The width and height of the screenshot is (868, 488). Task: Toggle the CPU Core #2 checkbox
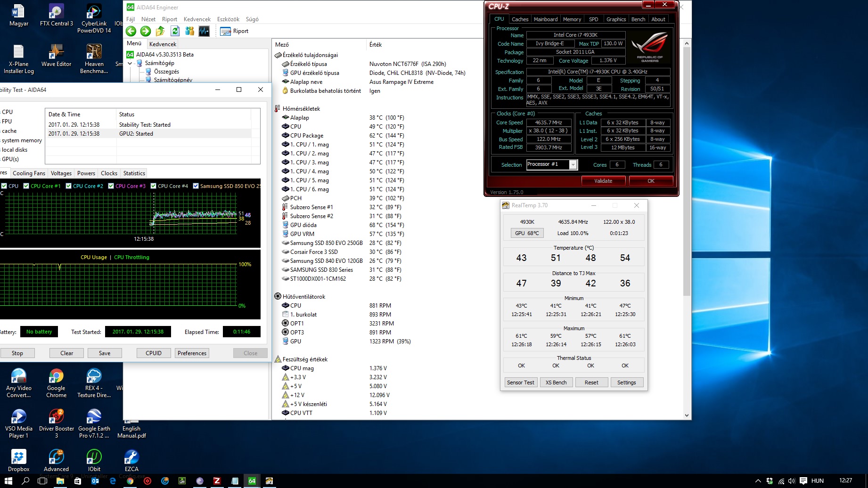coord(69,186)
